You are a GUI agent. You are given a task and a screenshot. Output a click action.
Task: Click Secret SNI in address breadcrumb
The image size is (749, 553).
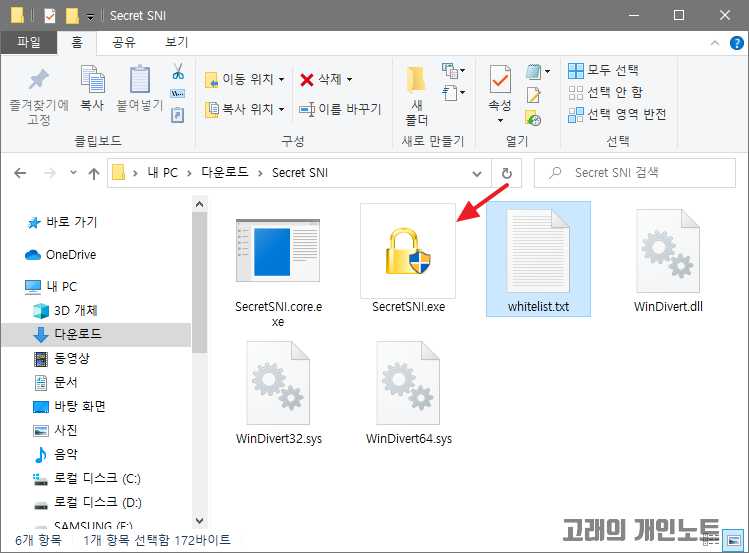point(300,172)
